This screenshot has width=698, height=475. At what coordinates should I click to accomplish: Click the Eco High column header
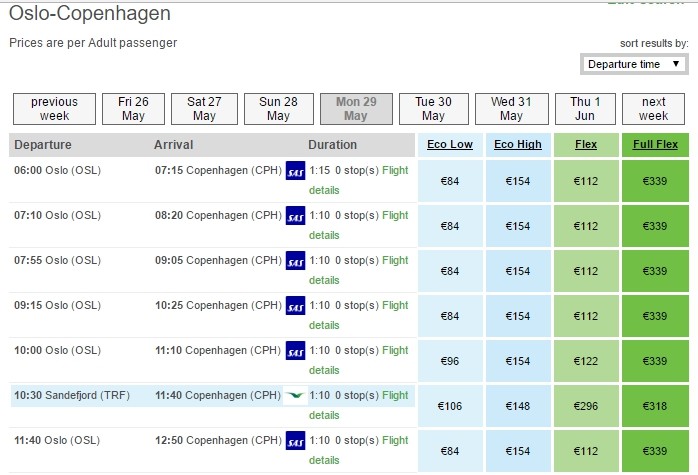click(518, 145)
